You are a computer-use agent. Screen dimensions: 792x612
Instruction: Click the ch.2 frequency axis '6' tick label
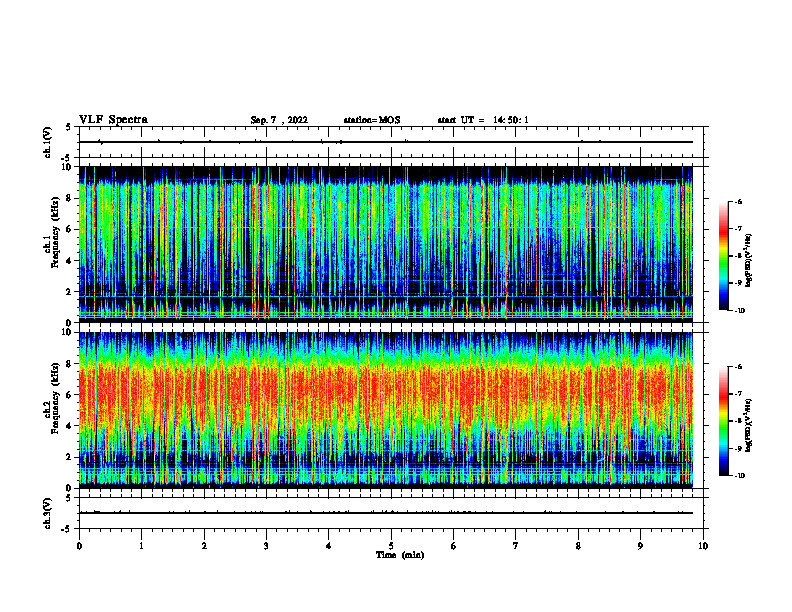tap(69, 395)
